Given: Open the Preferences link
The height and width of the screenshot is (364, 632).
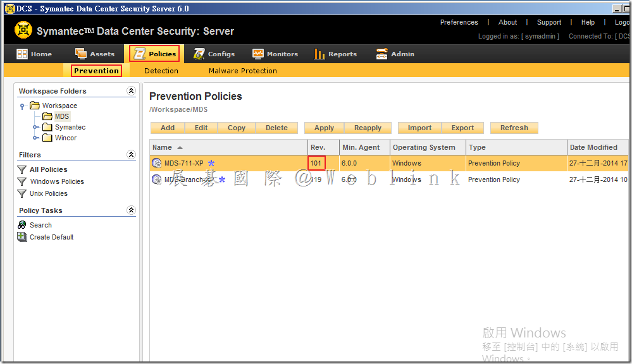Looking at the screenshot, I should tap(459, 22).
